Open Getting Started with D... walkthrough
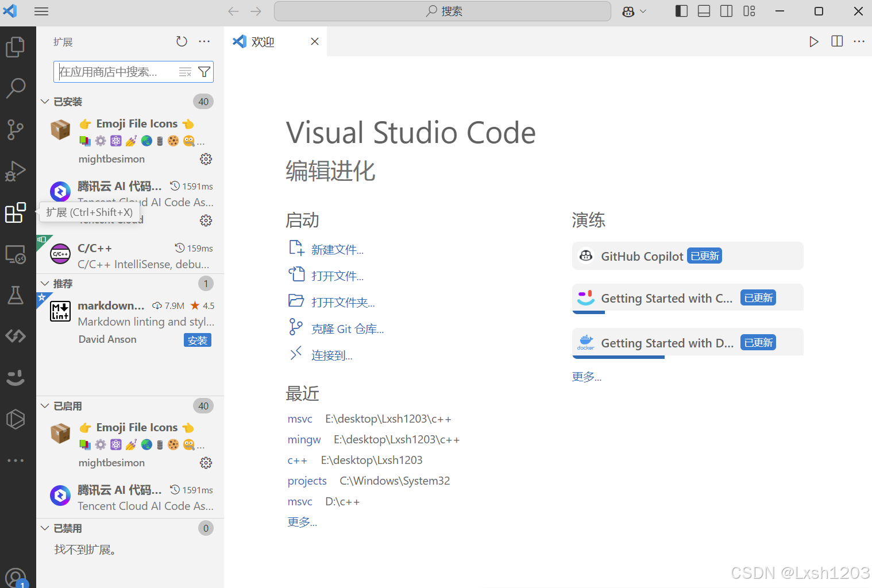 tap(688, 343)
